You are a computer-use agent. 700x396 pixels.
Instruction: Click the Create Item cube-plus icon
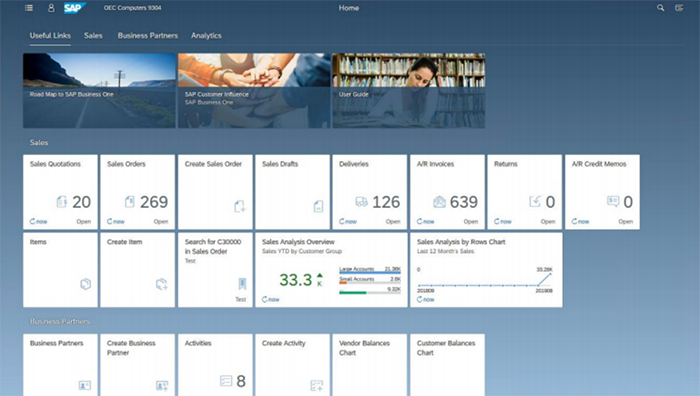click(x=162, y=284)
